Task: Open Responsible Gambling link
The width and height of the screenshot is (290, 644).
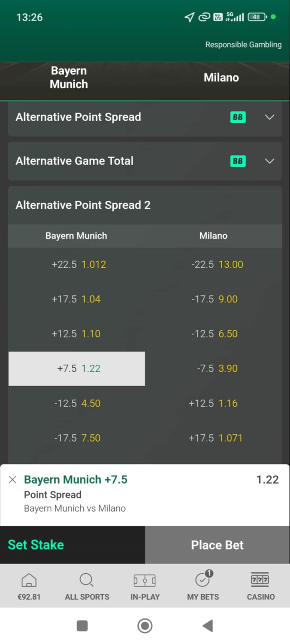Action: [x=243, y=45]
